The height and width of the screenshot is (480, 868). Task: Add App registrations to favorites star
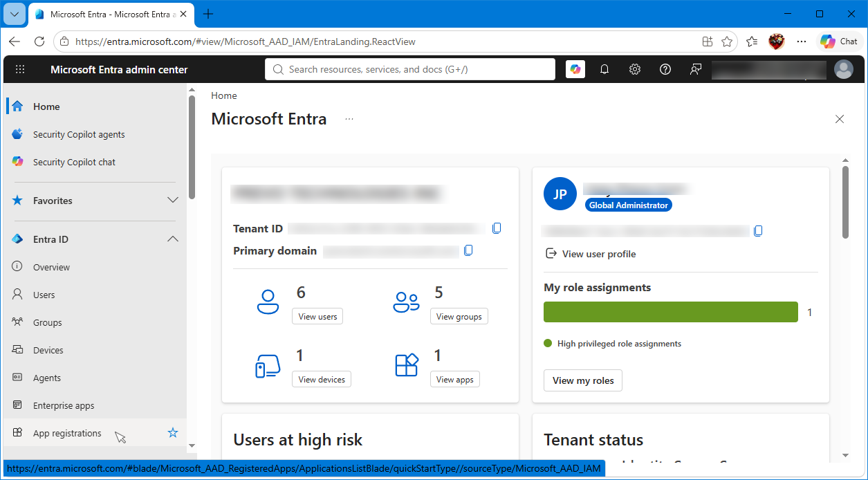click(173, 433)
